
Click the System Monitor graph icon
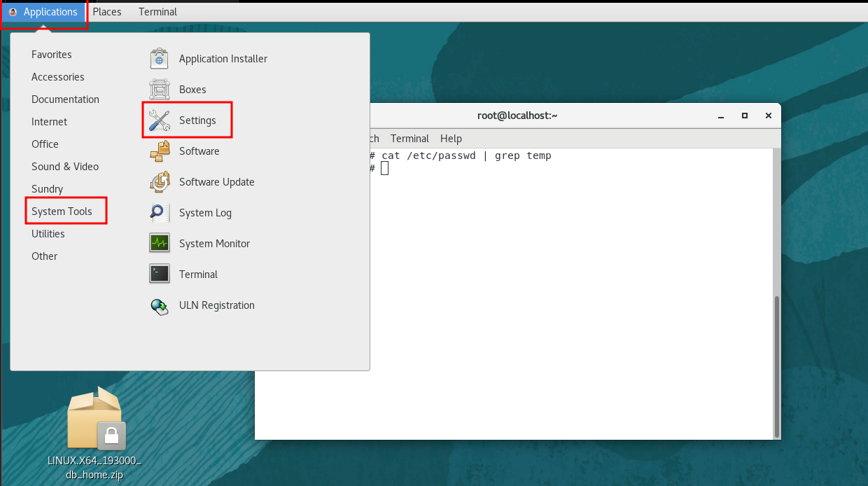click(x=160, y=244)
